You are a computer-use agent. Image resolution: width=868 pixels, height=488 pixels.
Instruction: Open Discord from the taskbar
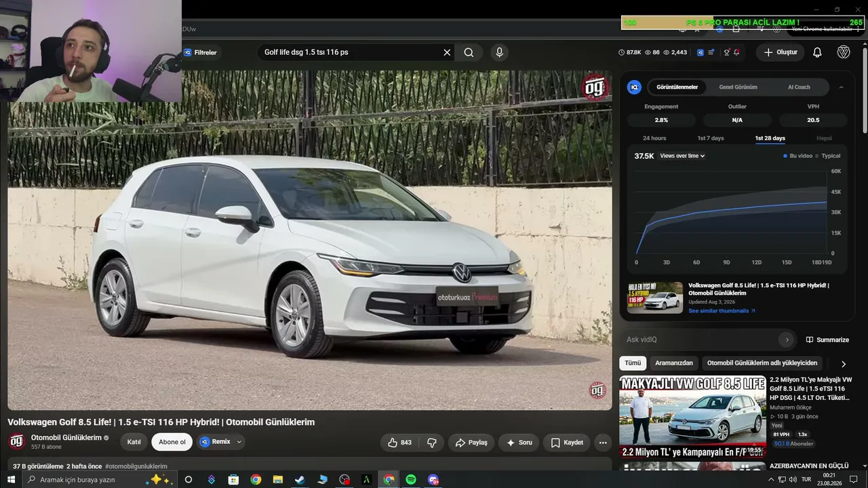point(433,480)
